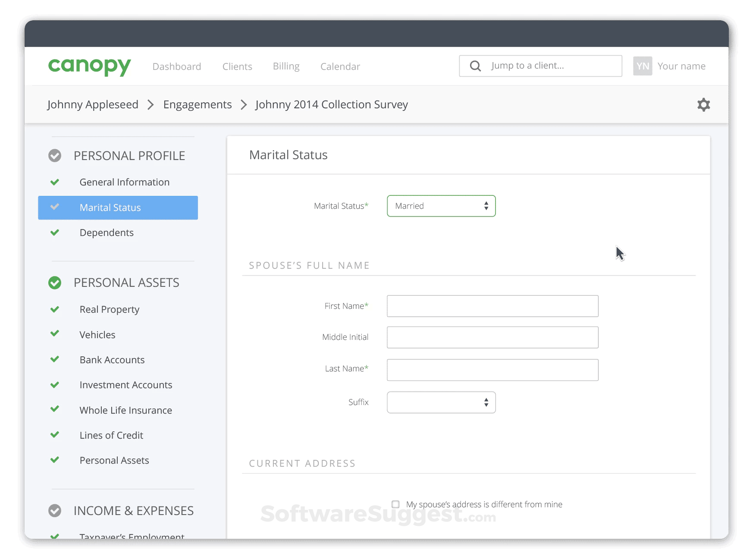Click the checkmark beside Whole Life Insurance

coord(55,410)
